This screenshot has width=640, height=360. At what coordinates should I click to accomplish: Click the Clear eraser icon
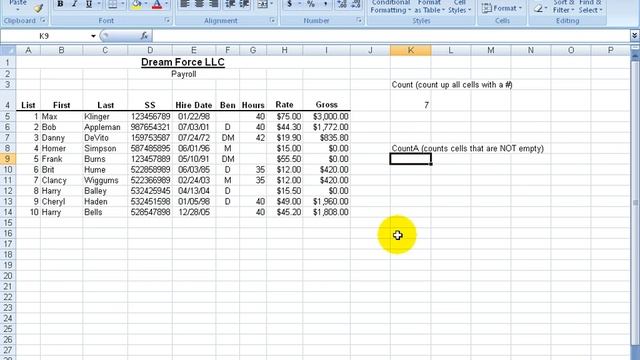coord(539,8)
